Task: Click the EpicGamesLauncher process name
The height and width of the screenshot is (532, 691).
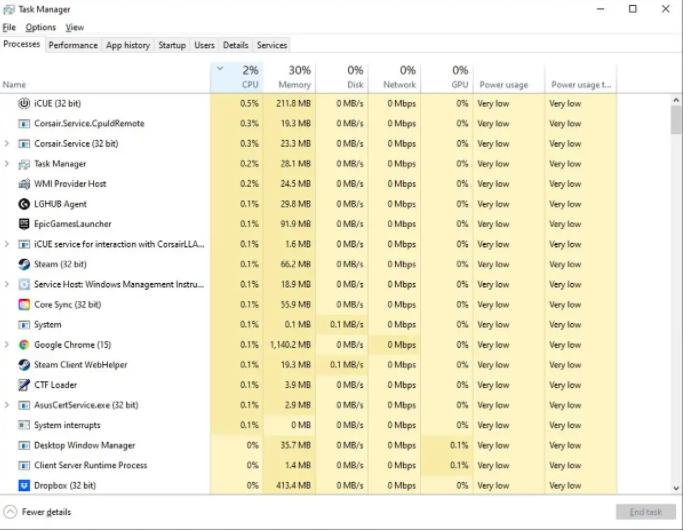Action: point(73,224)
